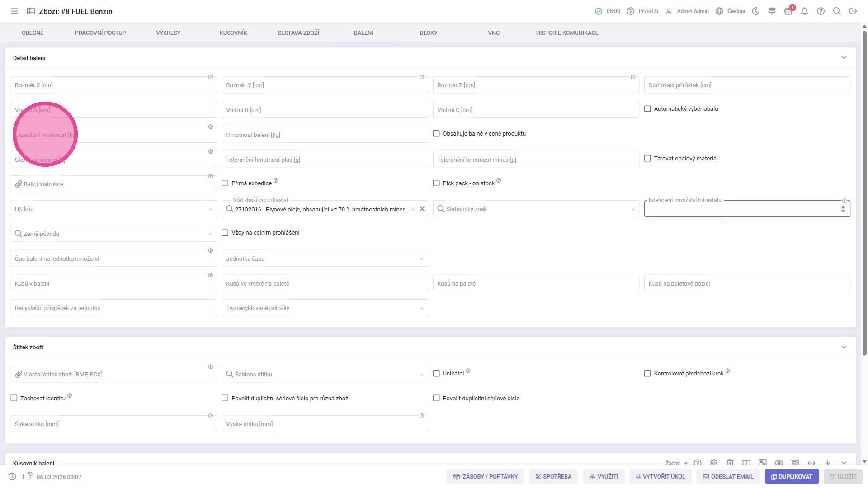Click the logout arrow icon
Image resolution: width=868 pixels, height=488 pixels.
(853, 11)
